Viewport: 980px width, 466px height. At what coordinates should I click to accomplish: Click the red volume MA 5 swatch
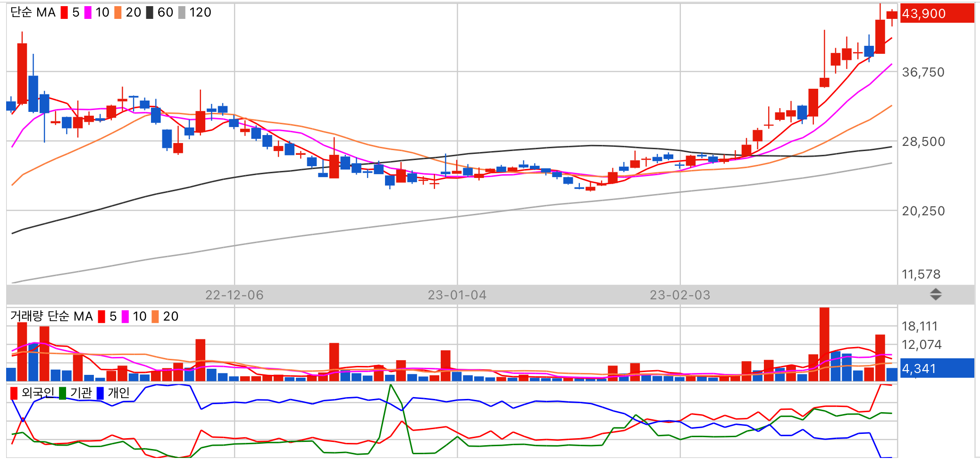[101, 316]
